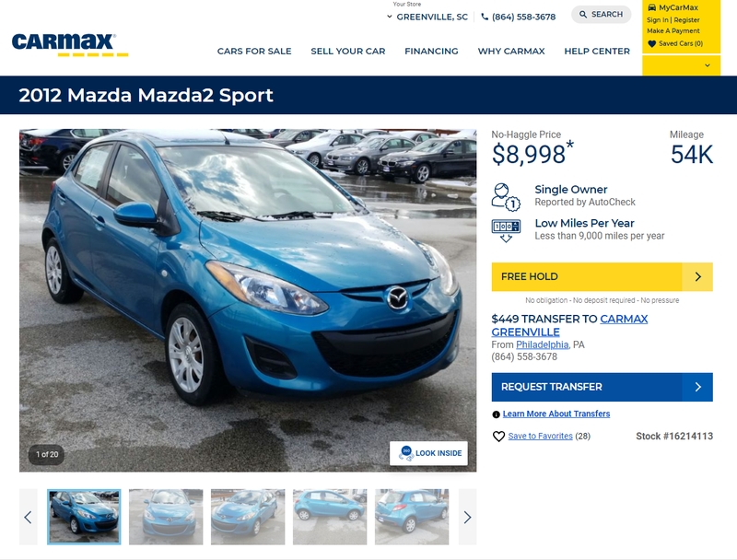
Task: Show next thumbnails with right arrow
Action: [x=467, y=518]
